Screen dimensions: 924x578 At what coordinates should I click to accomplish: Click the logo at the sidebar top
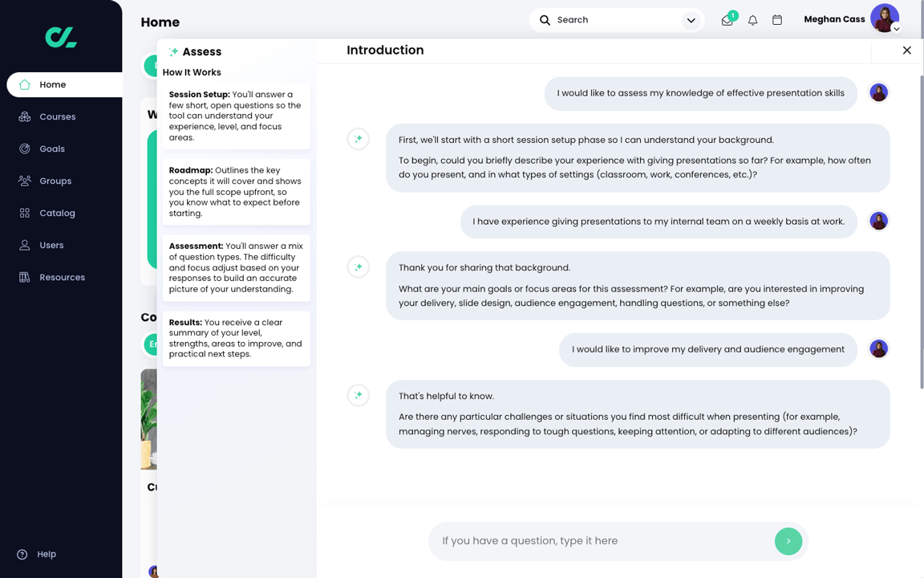click(x=61, y=37)
